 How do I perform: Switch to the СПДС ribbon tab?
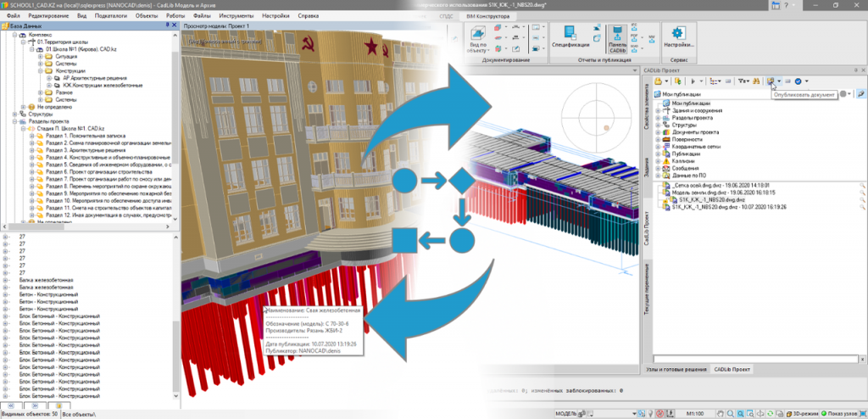[446, 17]
